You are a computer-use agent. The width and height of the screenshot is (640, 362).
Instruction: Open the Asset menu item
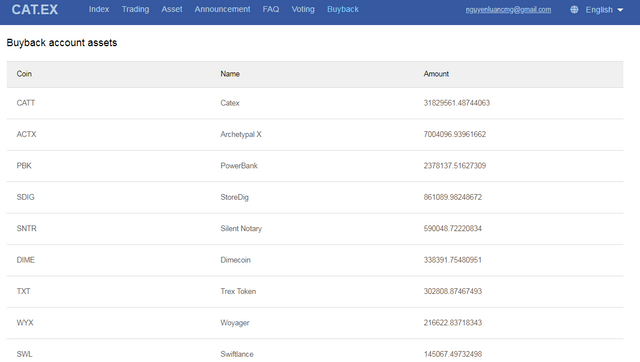(172, 9)
